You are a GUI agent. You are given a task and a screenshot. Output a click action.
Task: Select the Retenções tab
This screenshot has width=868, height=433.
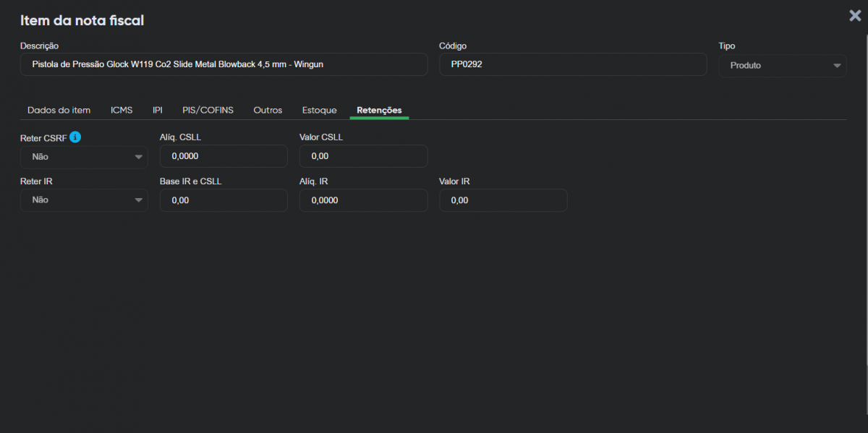[x=379, y=110]
